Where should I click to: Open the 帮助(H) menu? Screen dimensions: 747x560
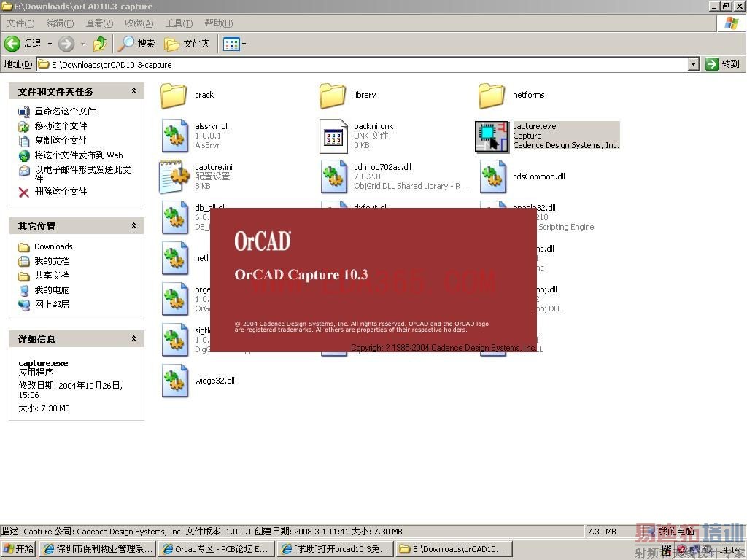[x=219, y=23]
